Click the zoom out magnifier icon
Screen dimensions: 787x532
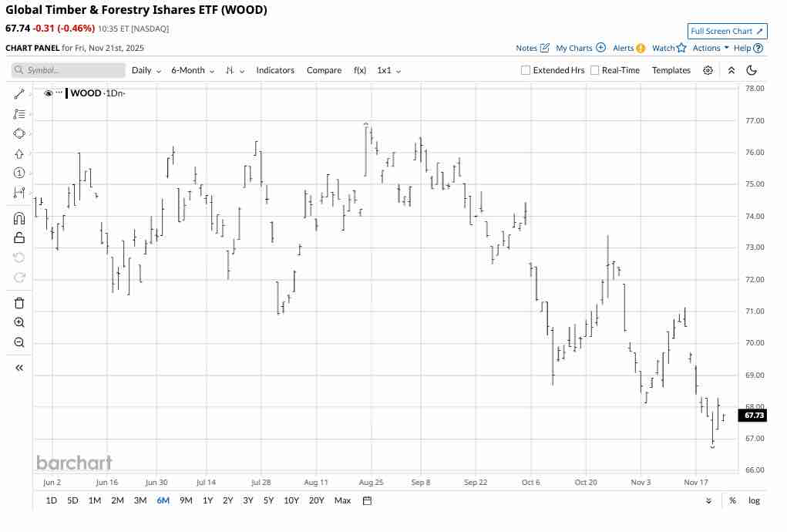coord(19,342)
